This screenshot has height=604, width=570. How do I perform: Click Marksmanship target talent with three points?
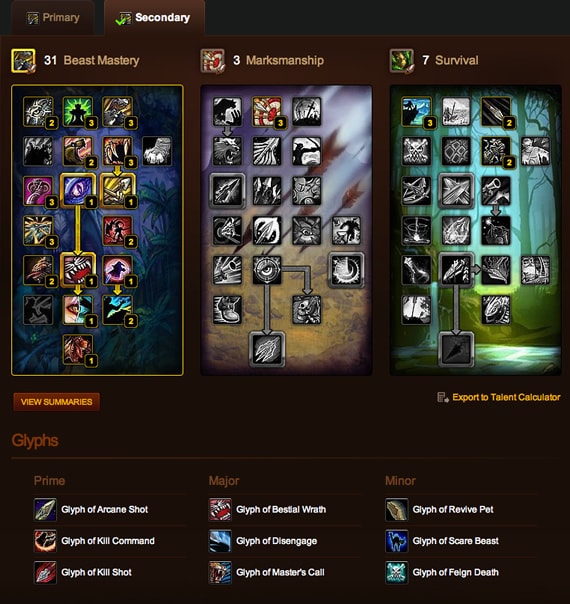(x=267, y=112)
